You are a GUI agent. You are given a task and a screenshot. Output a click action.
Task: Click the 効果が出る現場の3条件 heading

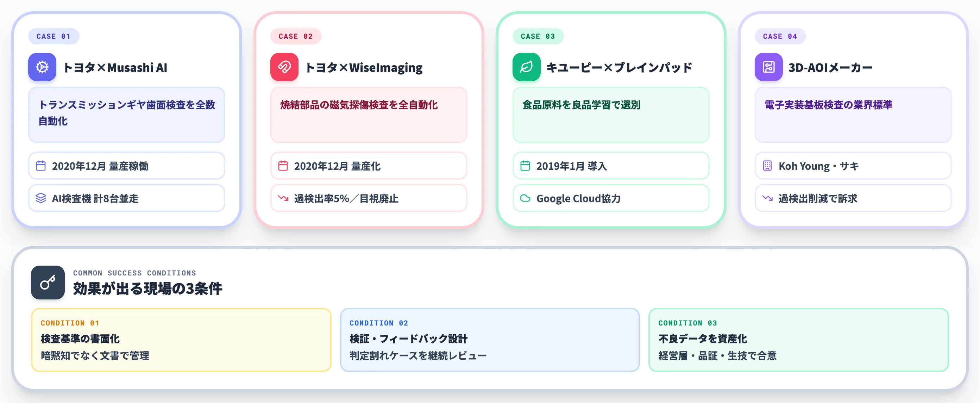point(147,289)
